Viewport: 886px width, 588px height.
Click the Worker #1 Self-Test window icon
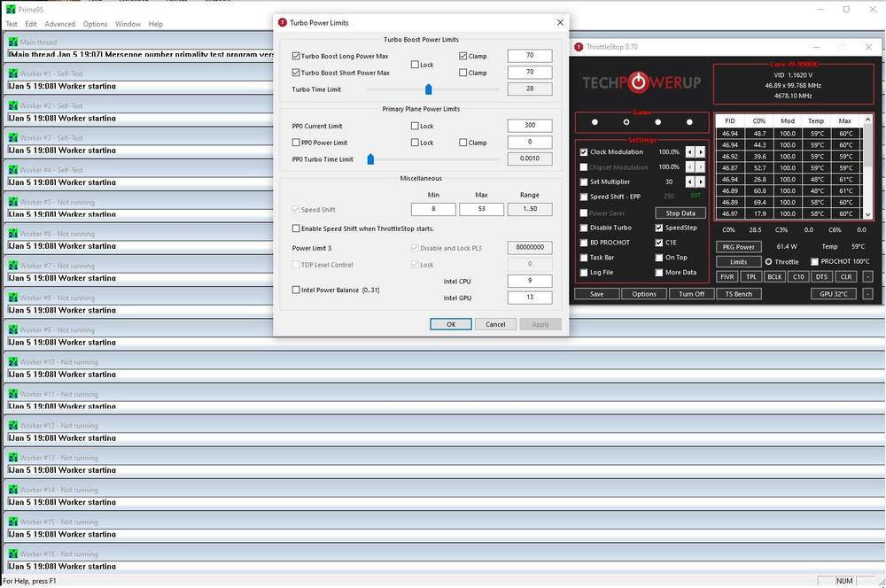pyautogui.click(x=12, y=73)
